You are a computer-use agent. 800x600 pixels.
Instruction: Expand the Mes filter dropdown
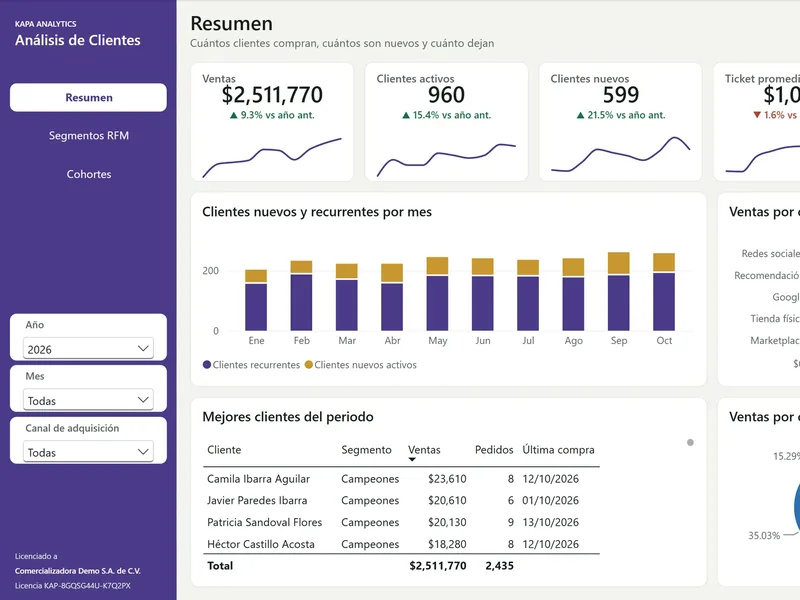[x=88, y=400]
